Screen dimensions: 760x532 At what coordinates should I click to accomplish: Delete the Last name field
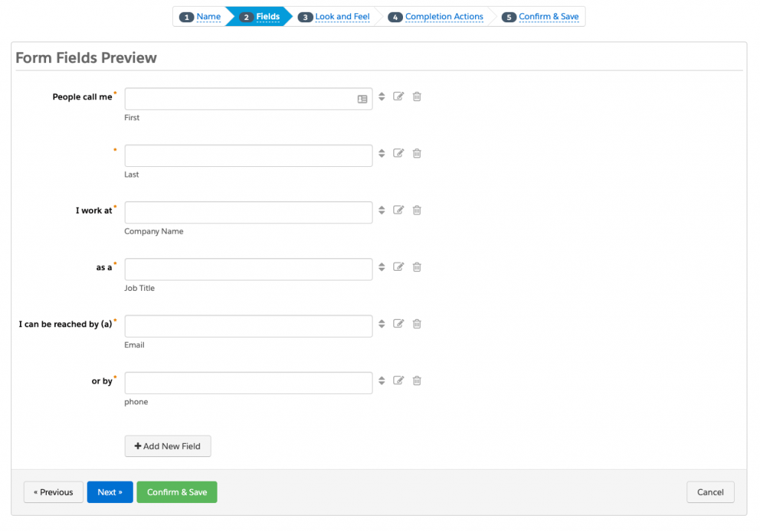pos(416,153)
